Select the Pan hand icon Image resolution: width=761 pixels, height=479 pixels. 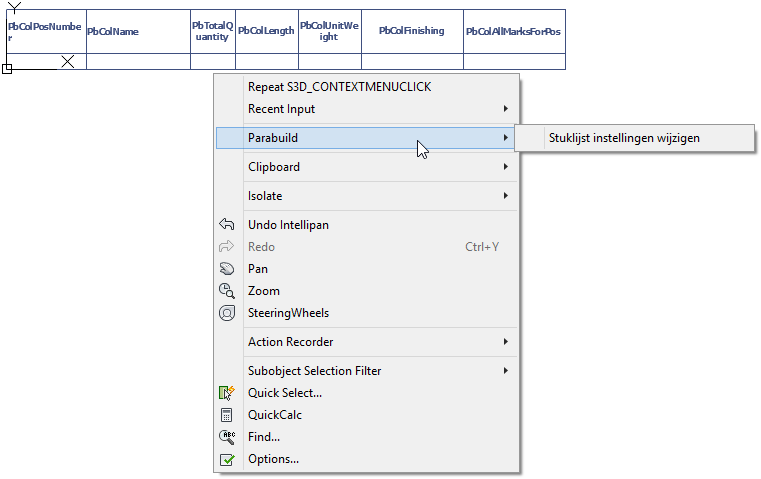[x=227, y=269]
